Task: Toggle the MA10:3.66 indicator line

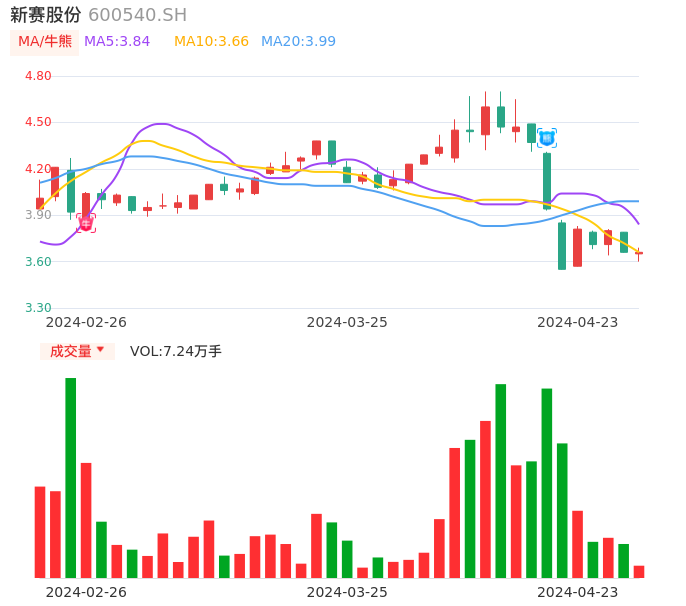Action: pos(211,41)
